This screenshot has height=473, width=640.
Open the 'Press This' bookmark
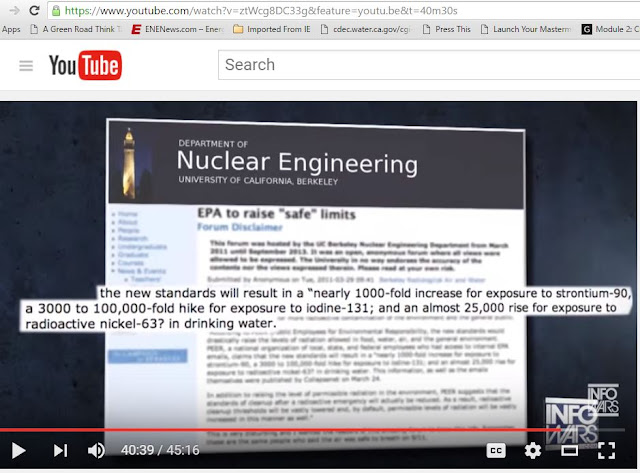[x=447, y=29]
